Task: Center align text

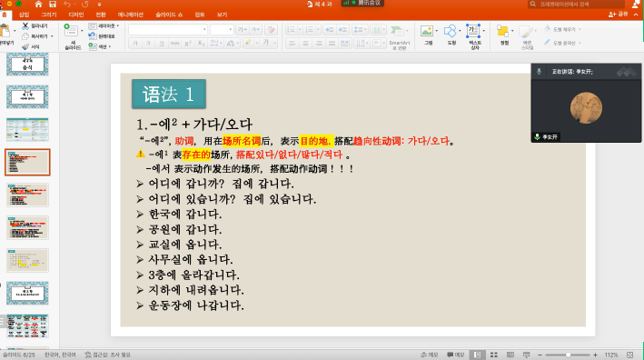Action: click(x=305, y=43)
